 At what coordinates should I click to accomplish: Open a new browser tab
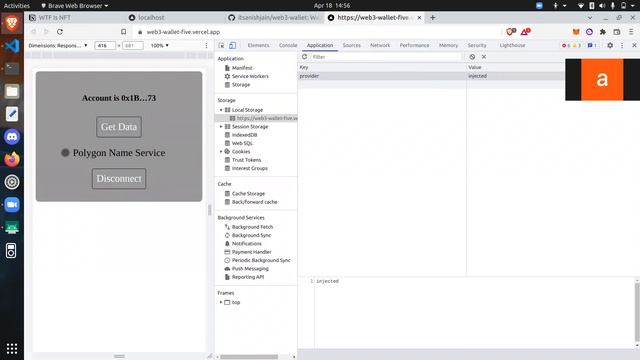[x=433, y=18]
